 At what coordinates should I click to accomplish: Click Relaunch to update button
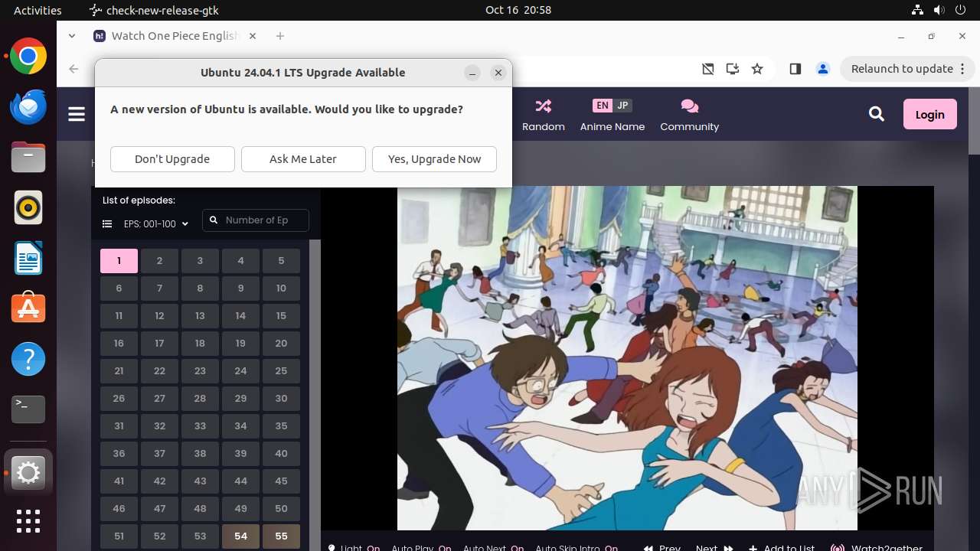[902, 69]
